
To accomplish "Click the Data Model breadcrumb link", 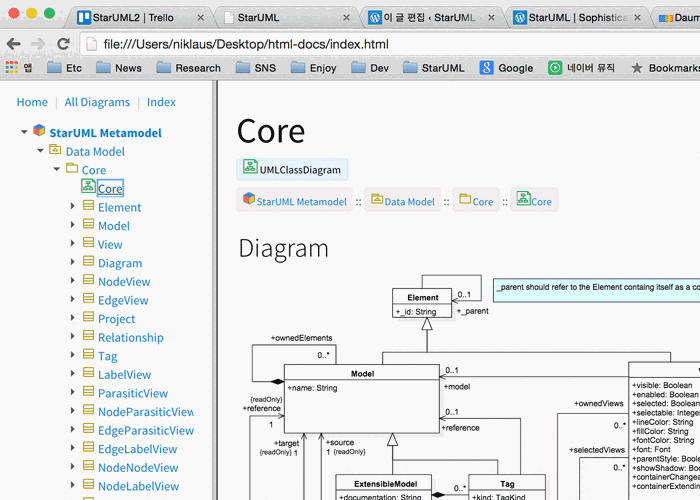I will [409, 201].
